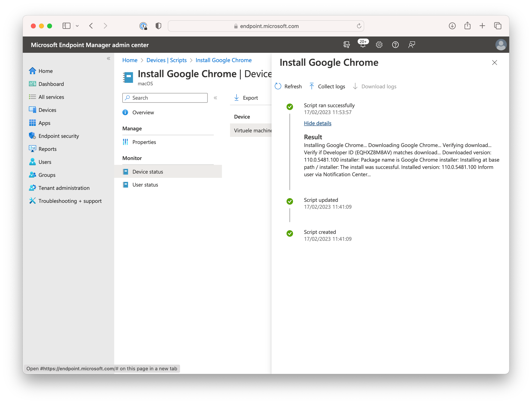This screenshot has width=532, height=404.
Task: Go forward with Safari forward arrow
Action: point(105,26)
